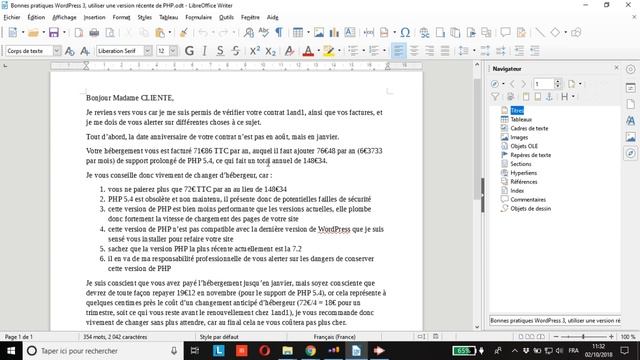Toggle align left
Viewport: 640px width, 360px height.
click(x=398, y=51)
